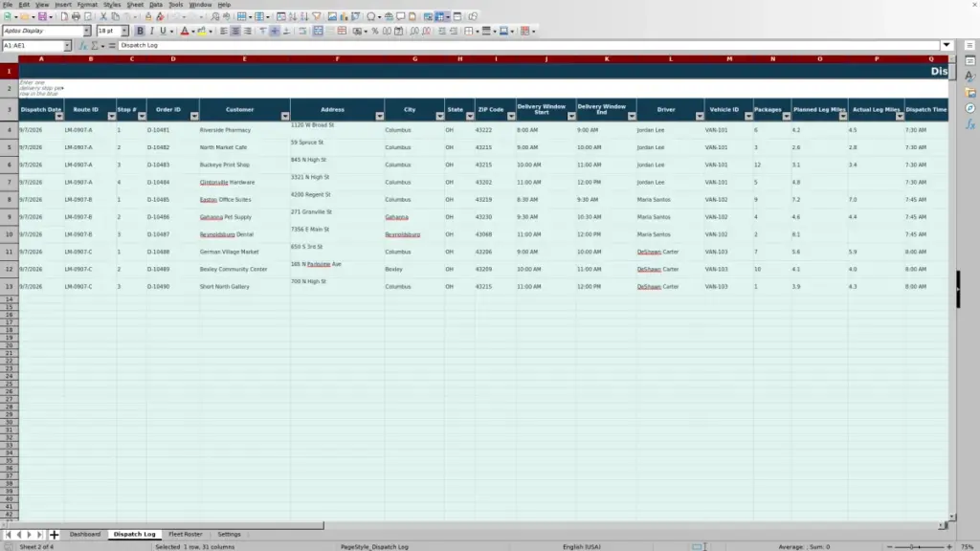This screenshot has height=551, width=980.
Task: Open Find and Replace icon
Action: pyautogui.click(x=215, y=16)
